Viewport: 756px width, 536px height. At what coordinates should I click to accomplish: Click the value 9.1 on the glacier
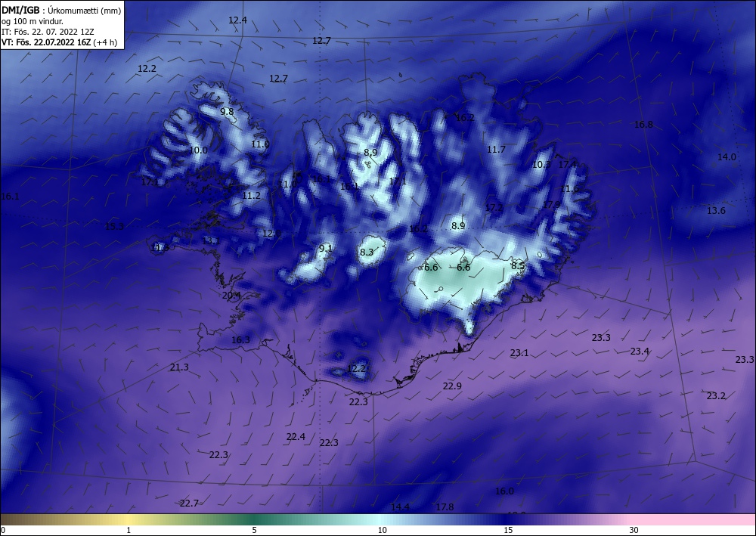325,249
